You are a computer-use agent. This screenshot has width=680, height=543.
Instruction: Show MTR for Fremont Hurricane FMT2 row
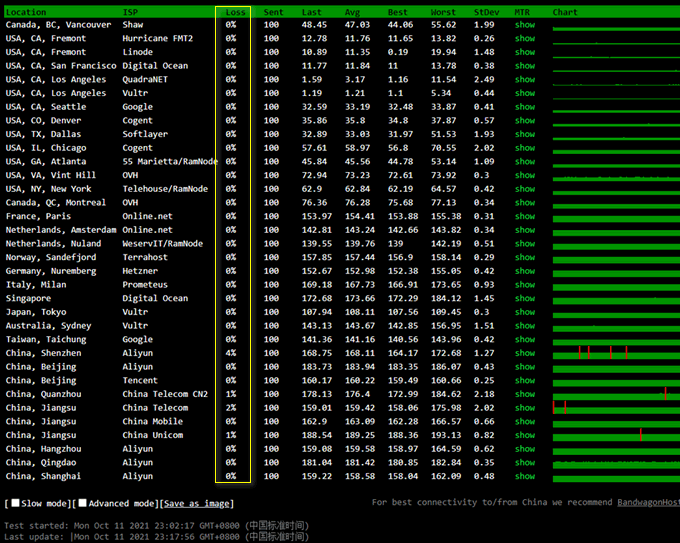pos(524,38)
